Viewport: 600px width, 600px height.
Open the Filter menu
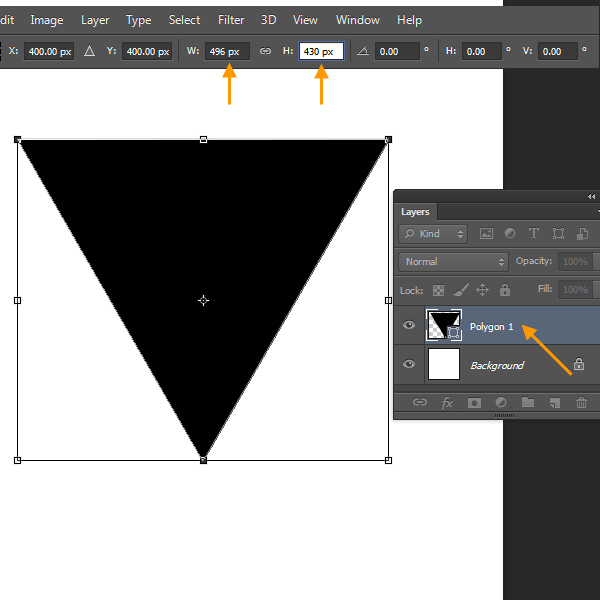point(231,20)
